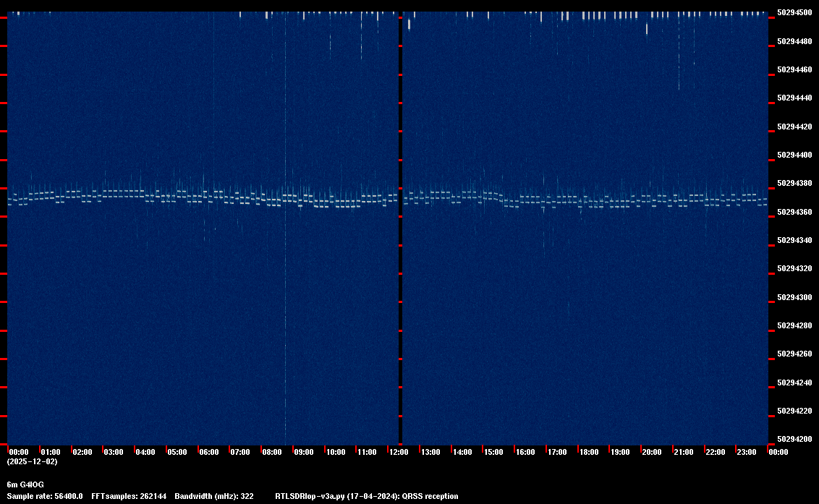Click frequency label 50294240
Image resolution: width=819 pixels, height=504 pixels.
(x=795, y=383)
